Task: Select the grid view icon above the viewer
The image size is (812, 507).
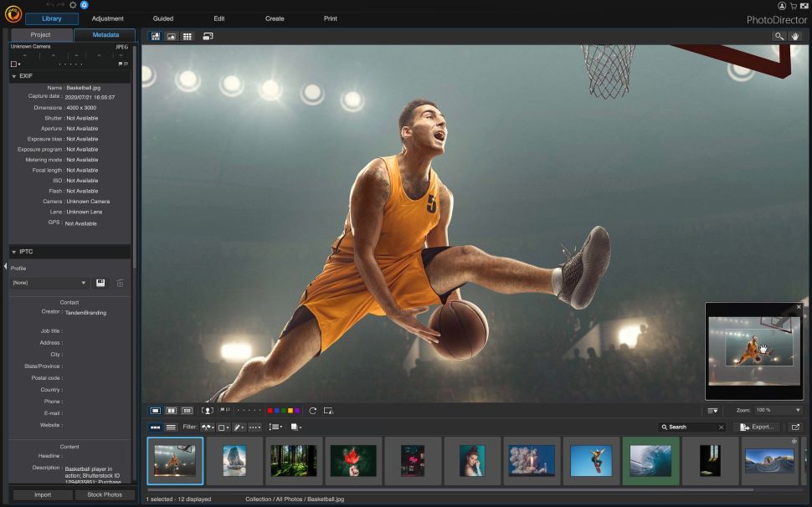Action: click(188, 36)
